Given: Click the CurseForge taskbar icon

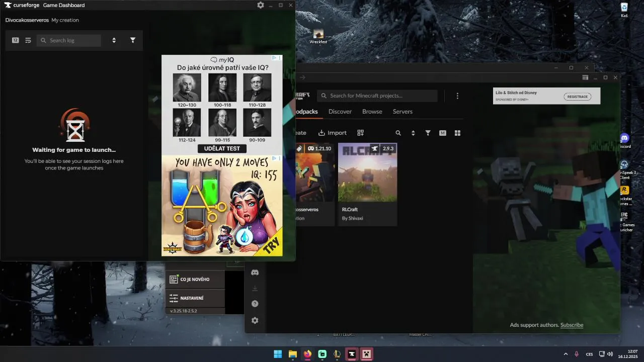Looking at the screenshot, I should point(352,354).
